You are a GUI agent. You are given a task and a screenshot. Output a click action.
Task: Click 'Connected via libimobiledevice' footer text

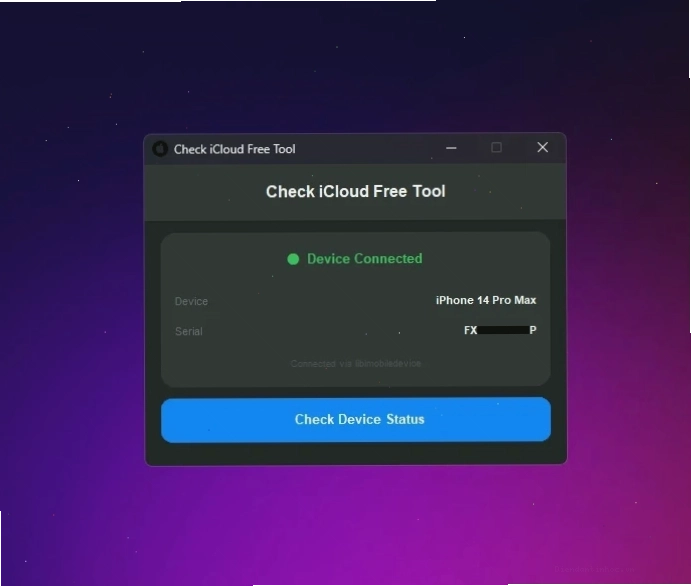coord(356,363)
